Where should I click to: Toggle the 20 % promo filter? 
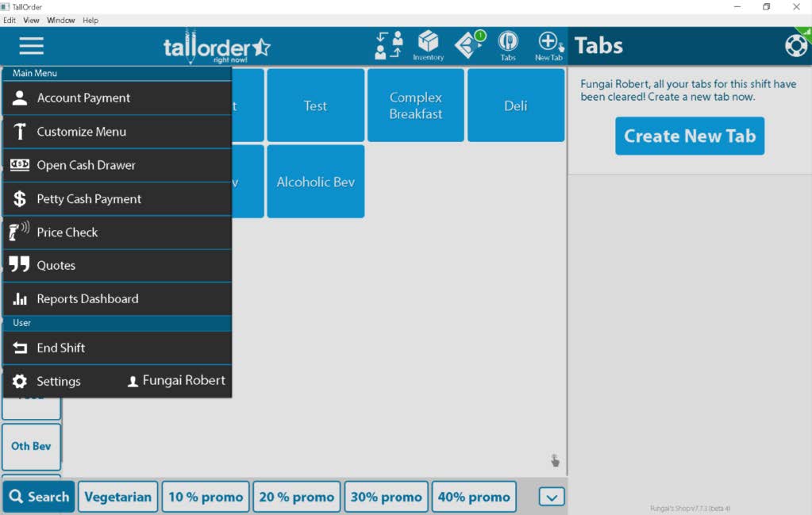(x=296, y=497)
